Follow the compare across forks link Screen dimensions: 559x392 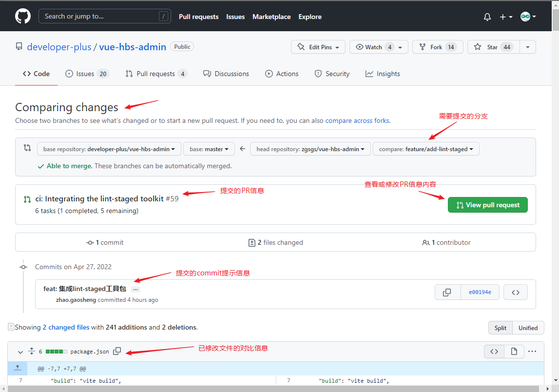[357, 120]
